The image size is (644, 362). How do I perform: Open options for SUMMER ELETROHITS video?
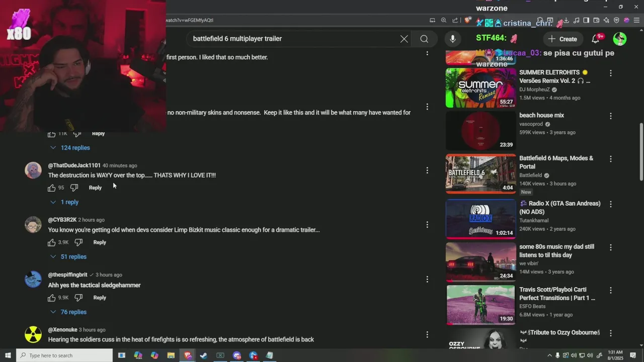[611, 73]
